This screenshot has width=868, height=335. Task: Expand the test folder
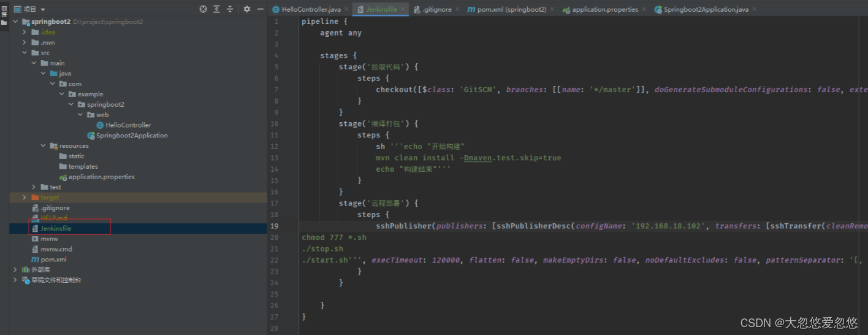(x=34, y=187)
